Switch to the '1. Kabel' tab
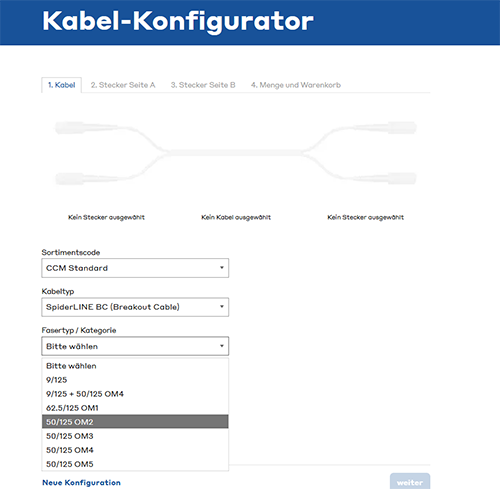The width and height of the screenshot is (500, 489). tap(62, 85)
